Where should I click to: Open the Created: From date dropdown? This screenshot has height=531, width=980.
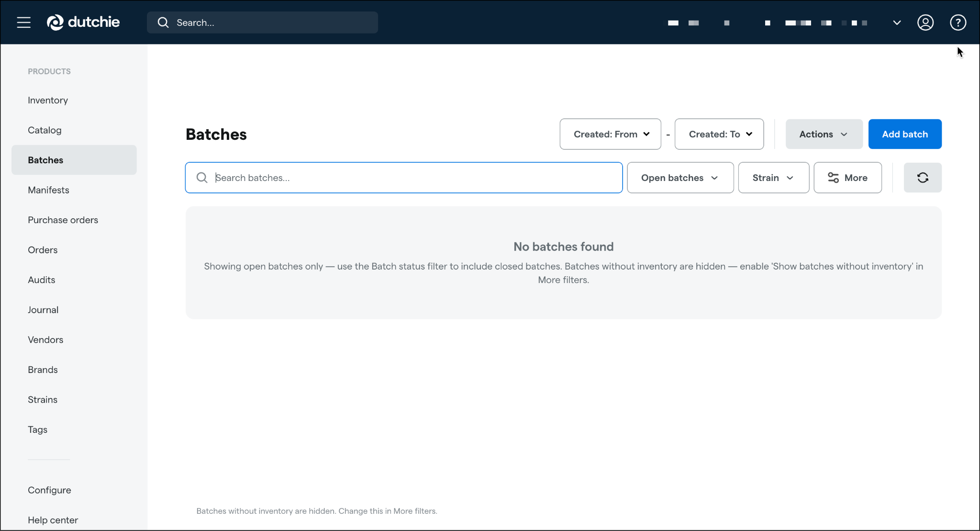point(611,134)
